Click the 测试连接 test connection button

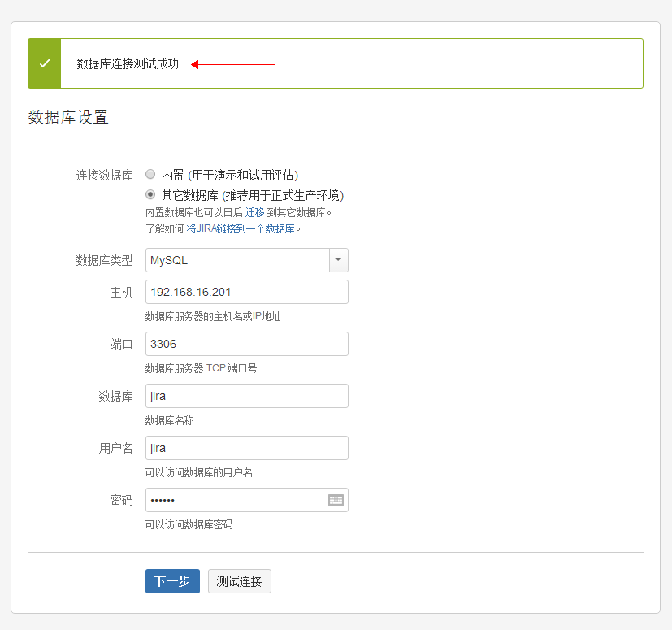point(240,581)
